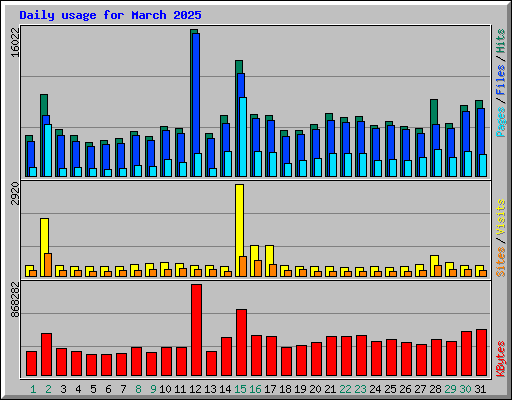Click day 26 on the x-axis

405,389
